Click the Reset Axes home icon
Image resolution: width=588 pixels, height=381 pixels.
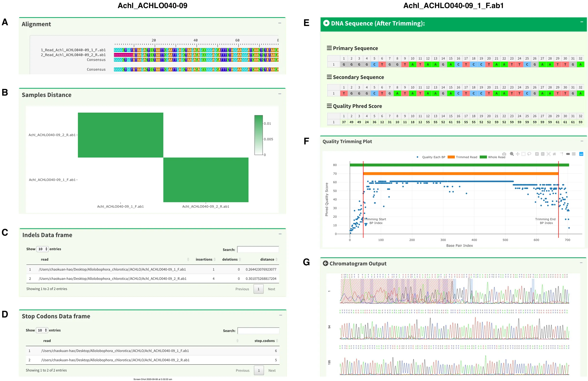[554, 154]
